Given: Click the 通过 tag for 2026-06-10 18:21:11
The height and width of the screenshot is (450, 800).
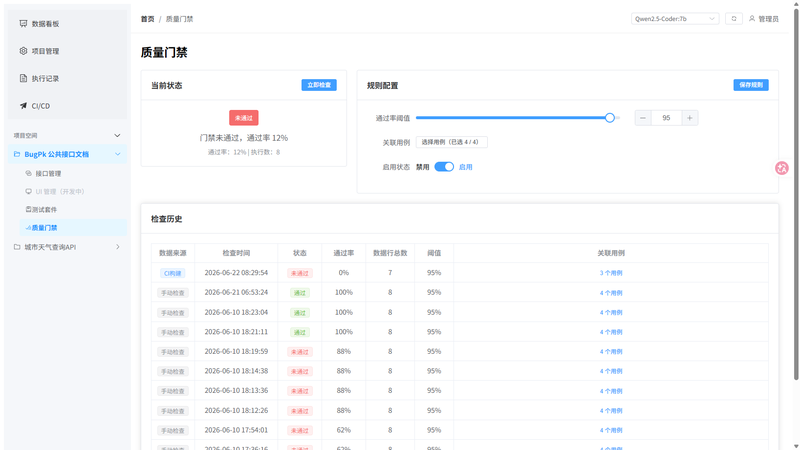Looking at the screenshot, I should click(299, 332).
